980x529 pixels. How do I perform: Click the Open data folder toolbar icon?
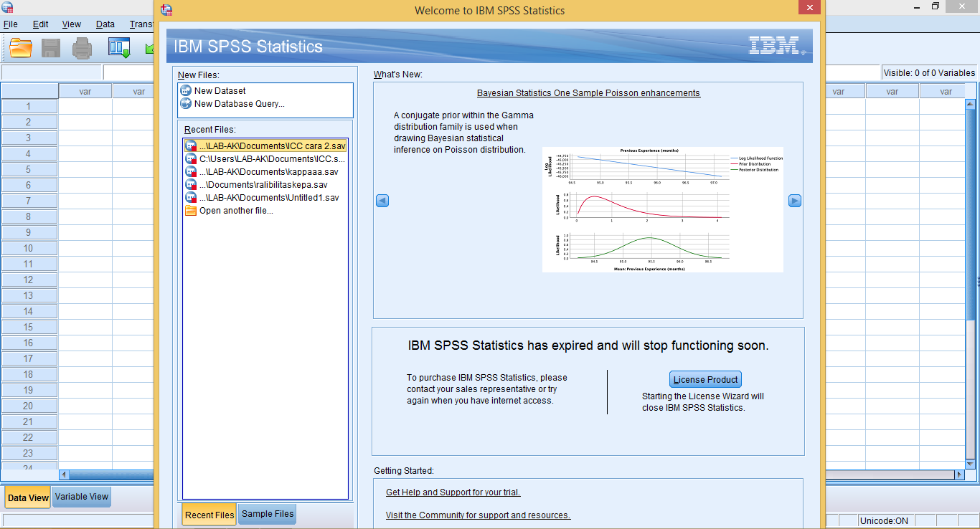[x=21, y=48]
